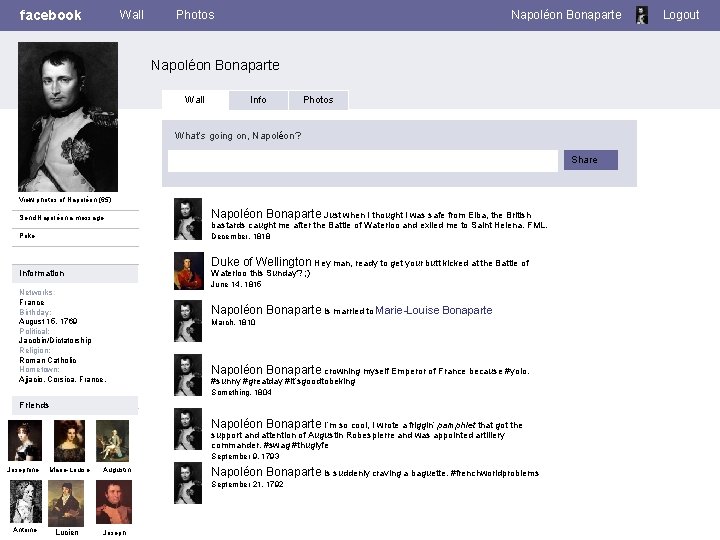Switch to the Photos tab under profile name

(x=318, y=100)
